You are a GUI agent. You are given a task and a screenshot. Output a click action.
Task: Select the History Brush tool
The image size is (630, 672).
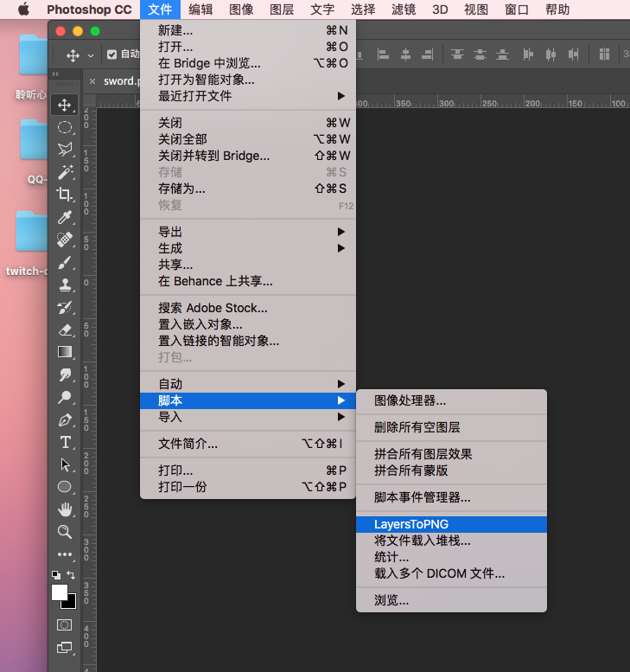pyautogui.click(x=65, y=307)
